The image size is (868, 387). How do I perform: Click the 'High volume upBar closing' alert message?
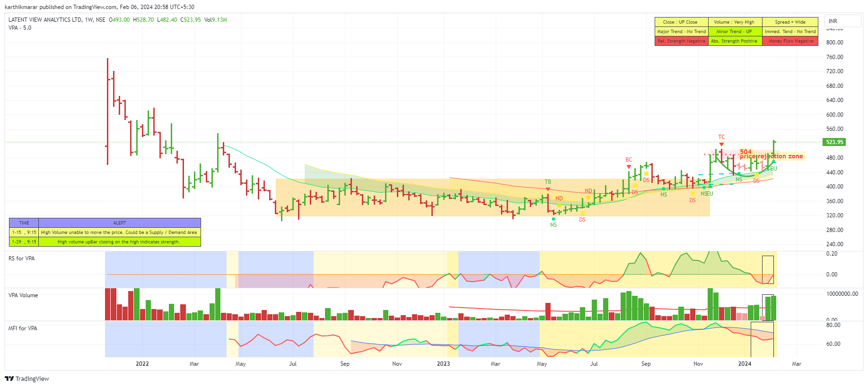pos(119,242)
